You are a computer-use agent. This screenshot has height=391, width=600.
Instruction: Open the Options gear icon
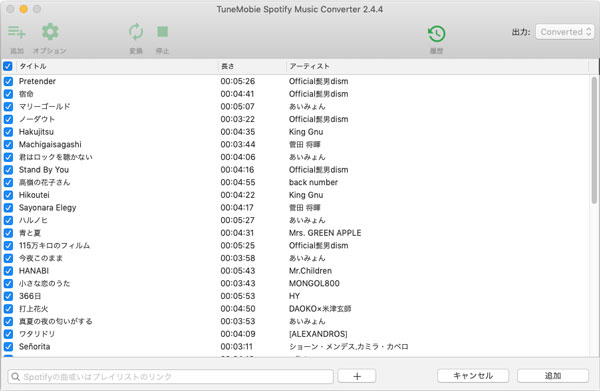point(50,32)
